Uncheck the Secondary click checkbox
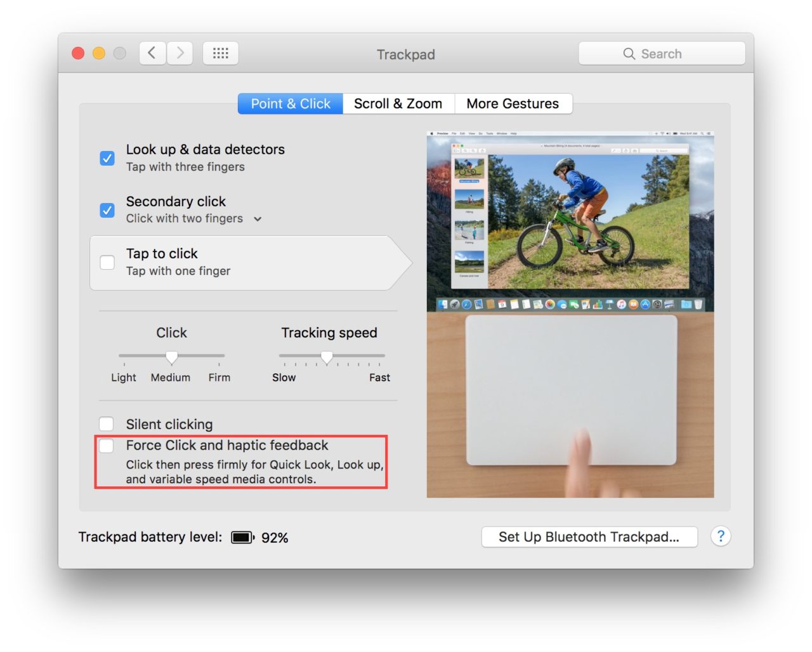812x652 pixels. (107, 210)
